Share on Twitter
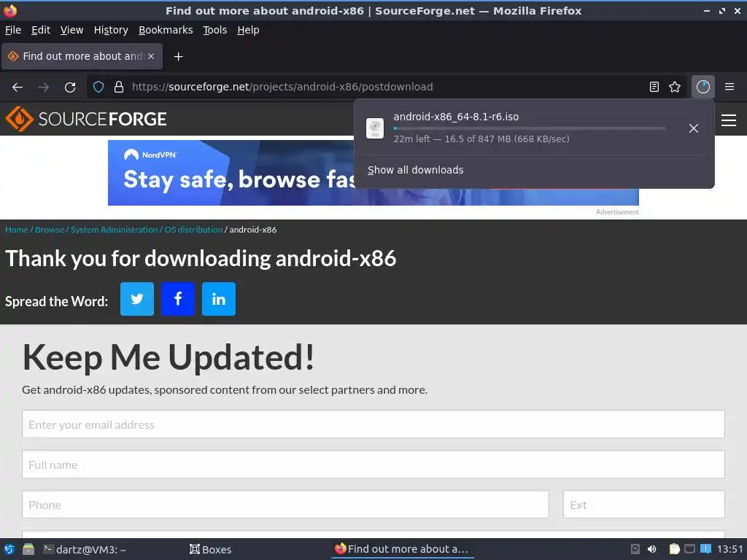 136,298
